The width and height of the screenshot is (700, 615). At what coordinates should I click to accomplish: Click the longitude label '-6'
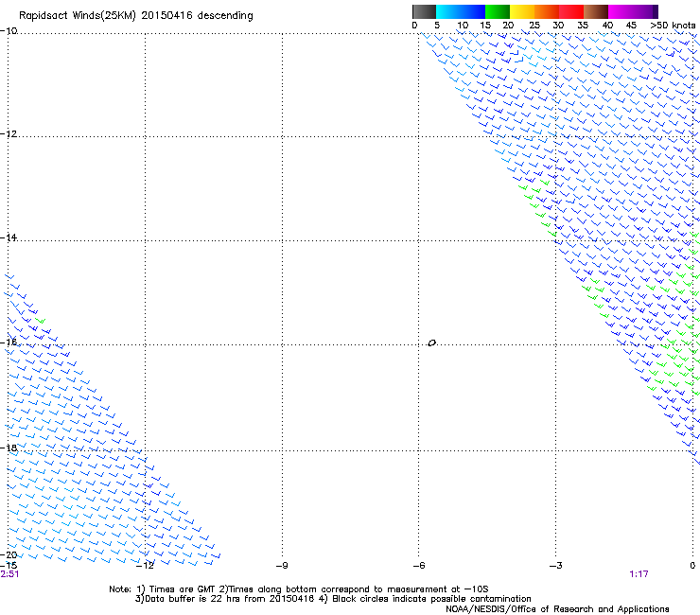418,566
